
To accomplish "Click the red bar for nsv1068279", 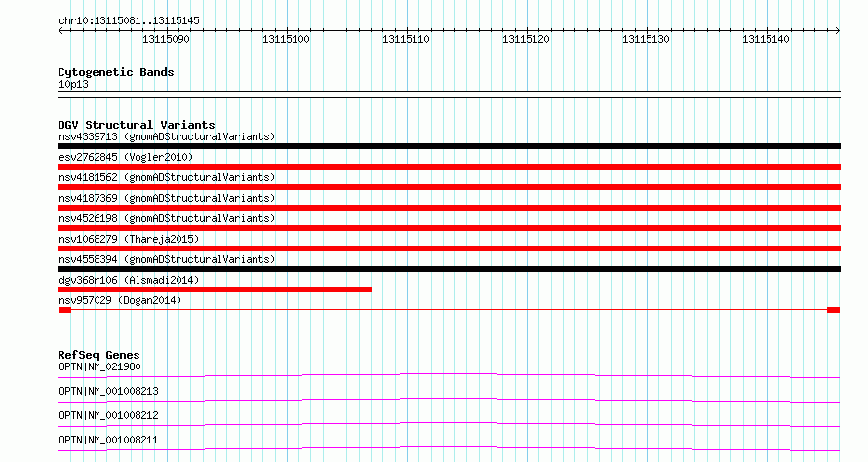I will pos(449,249).
